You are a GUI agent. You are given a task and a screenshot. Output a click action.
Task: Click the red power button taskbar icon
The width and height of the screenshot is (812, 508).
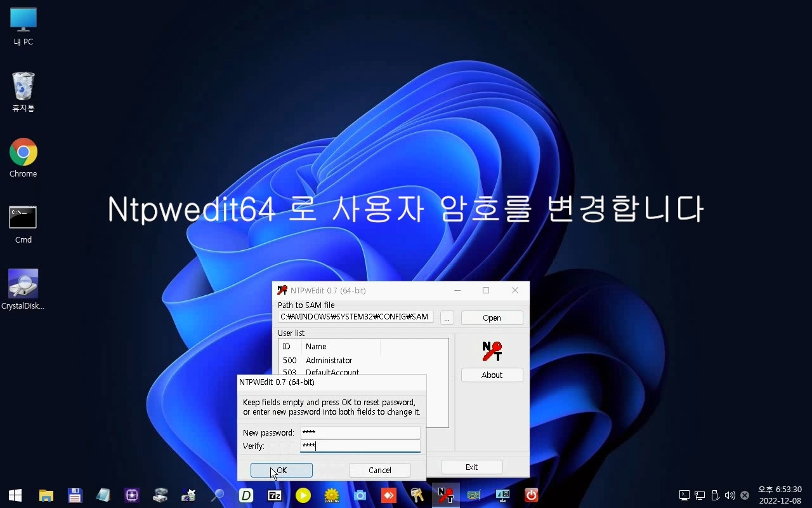pos(532,495)
